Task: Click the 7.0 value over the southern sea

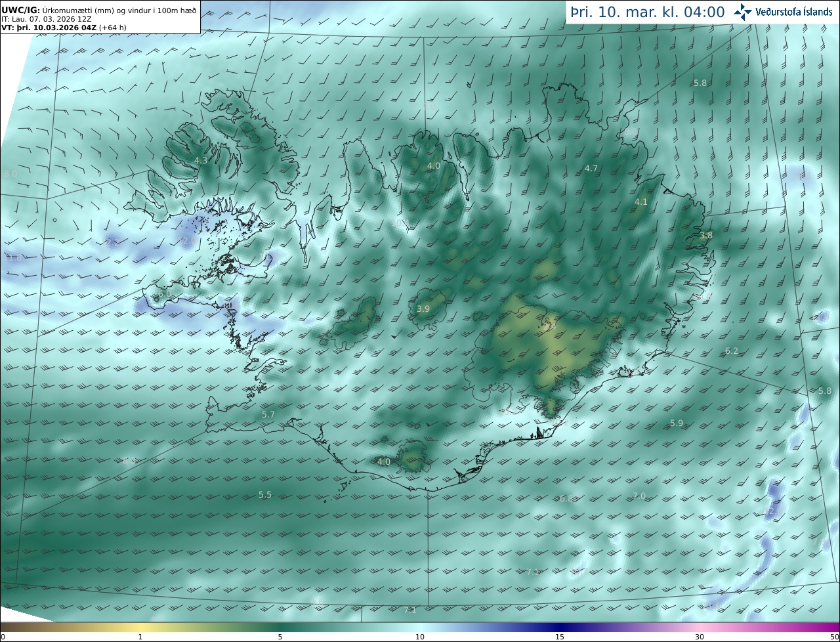Action: click(639, 496)
